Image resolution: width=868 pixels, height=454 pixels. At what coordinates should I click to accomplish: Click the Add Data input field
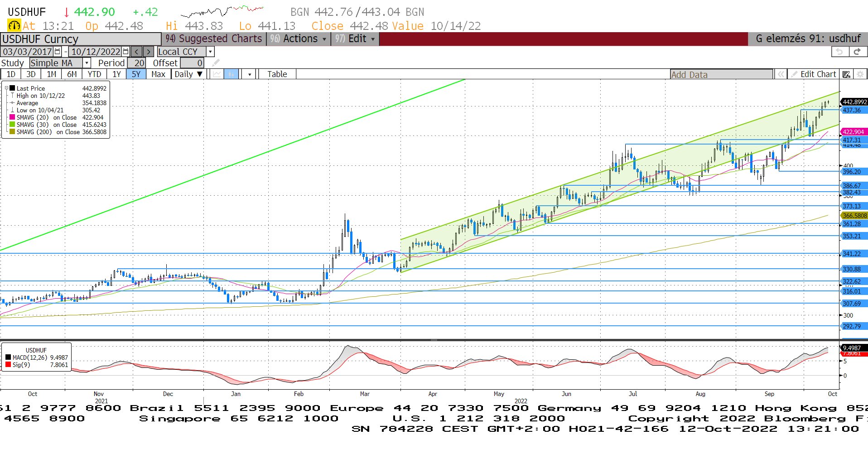pyautogui.click(x=722, y=74)
